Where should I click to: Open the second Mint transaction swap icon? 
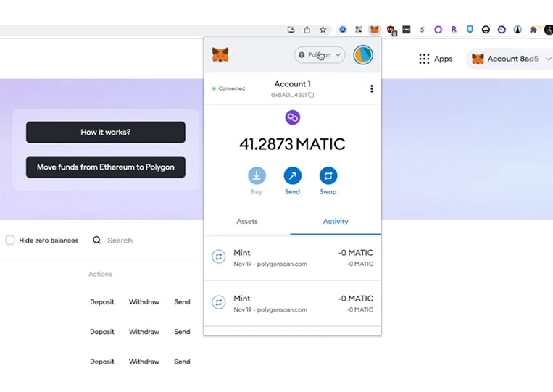coord(219,302)
